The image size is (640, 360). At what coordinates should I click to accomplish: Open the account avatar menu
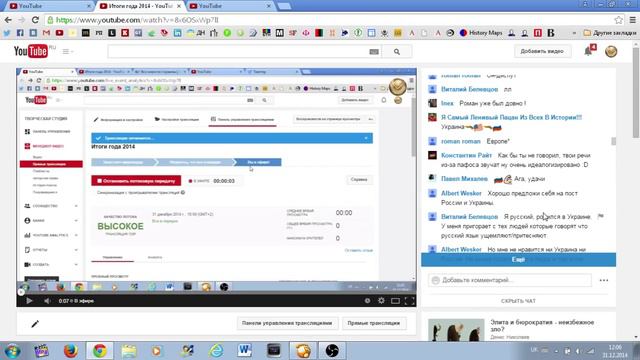coord(611,51)
